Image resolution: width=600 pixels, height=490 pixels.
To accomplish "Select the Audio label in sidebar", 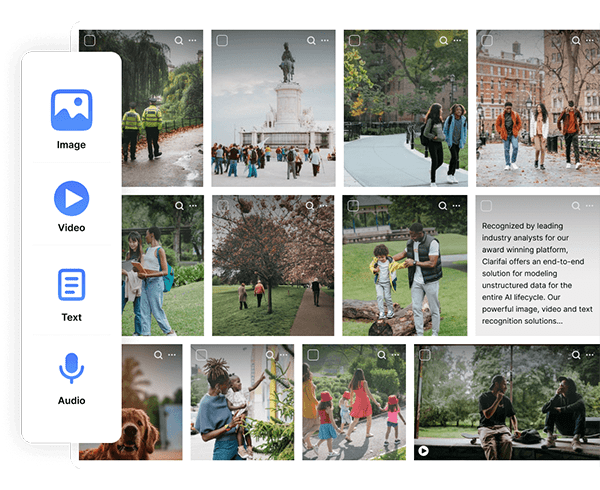I will tap(71, 401).
